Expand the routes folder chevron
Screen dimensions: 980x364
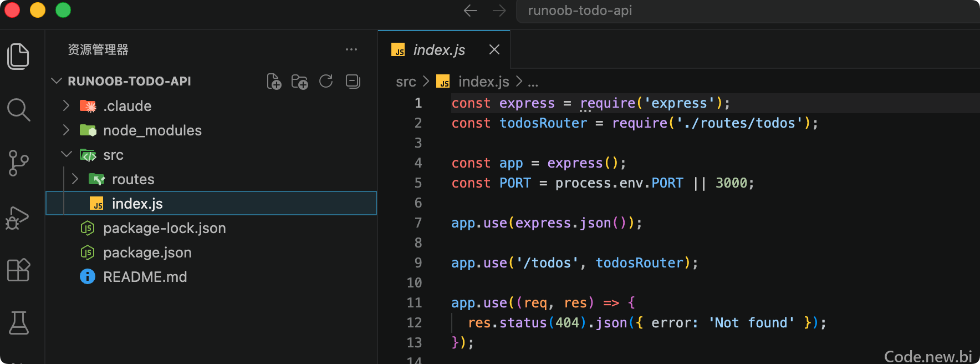pyautogui.click(x=75, y=179)
